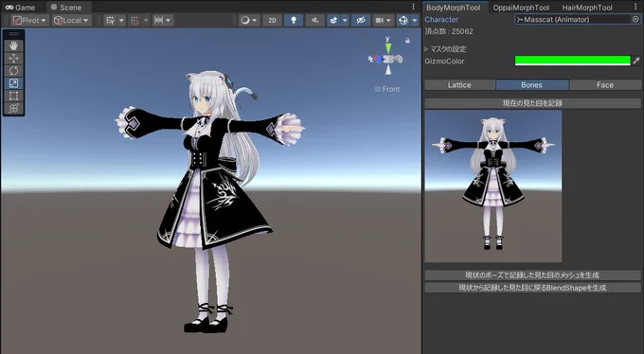The image size is (644, 354).
Task: Open the Local handle rotation dropdown
Action: point(71,20)
